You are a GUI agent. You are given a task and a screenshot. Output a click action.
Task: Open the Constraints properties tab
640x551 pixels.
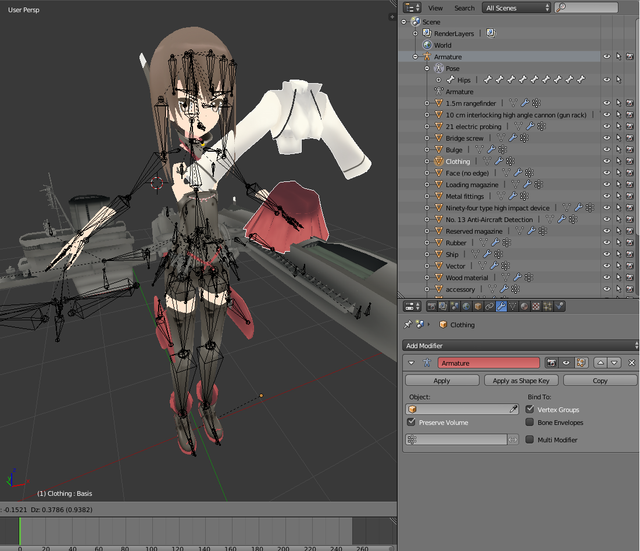pyautogui.click(x=489, y=306)
